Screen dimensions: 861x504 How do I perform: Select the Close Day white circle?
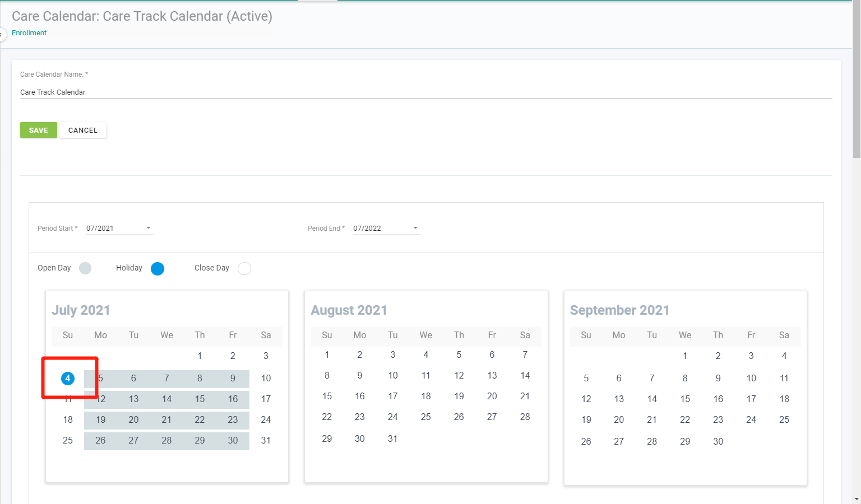point(244,269)
